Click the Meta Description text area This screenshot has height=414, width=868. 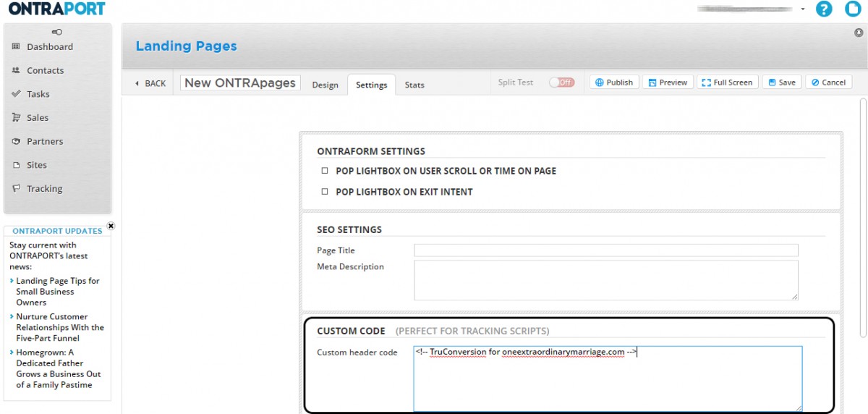point(606,280)
